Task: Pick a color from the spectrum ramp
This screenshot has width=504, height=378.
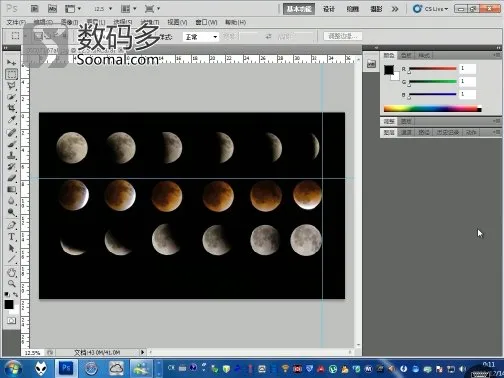Action: (x=432, y=109)
